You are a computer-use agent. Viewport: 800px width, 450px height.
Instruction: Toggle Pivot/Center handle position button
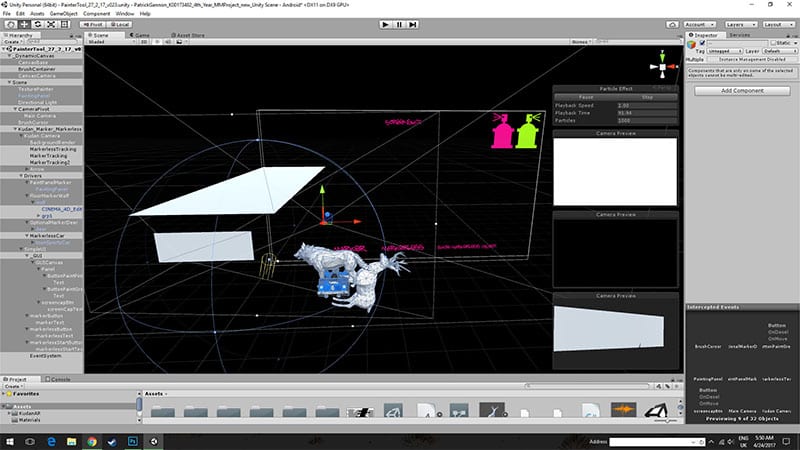(x=92, y=23)
